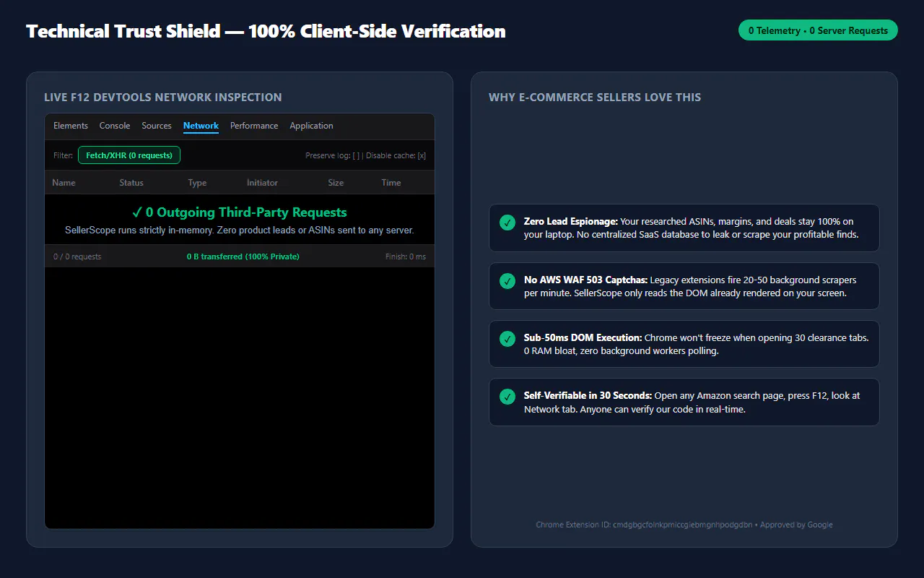Switch to the Performance tab

pyautogui.click(x=254, y=126)
